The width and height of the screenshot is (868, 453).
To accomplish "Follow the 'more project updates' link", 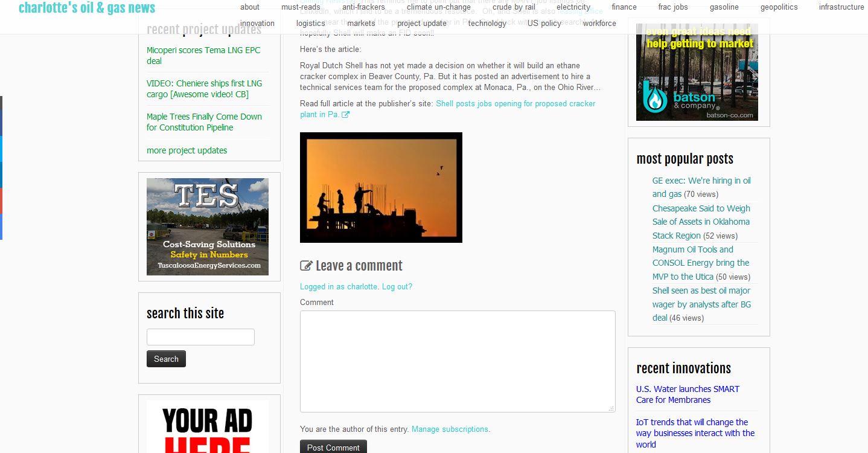I will pos(187,150).
